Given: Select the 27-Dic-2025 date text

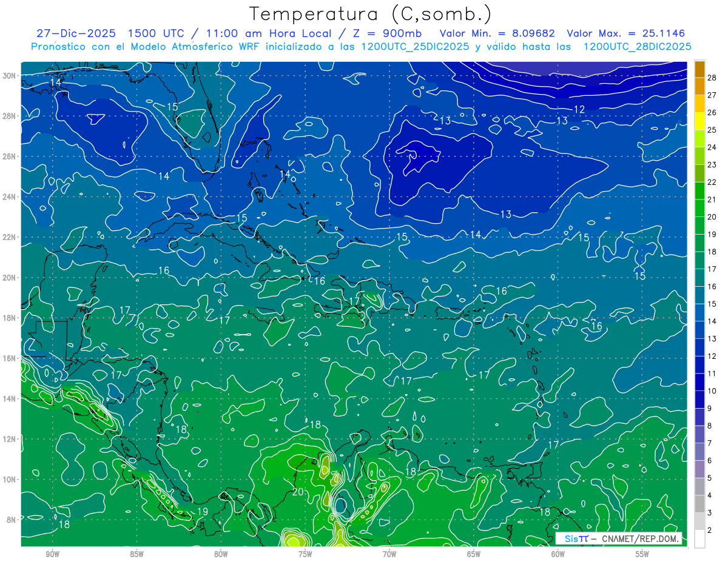Looking at the screenshot, I should pyautogui.click(x=77, y=33).
